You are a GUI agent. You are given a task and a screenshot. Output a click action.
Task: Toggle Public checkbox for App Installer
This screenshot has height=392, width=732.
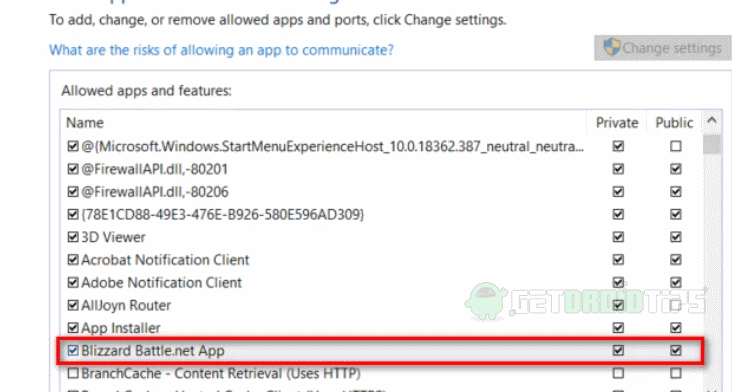676,328
